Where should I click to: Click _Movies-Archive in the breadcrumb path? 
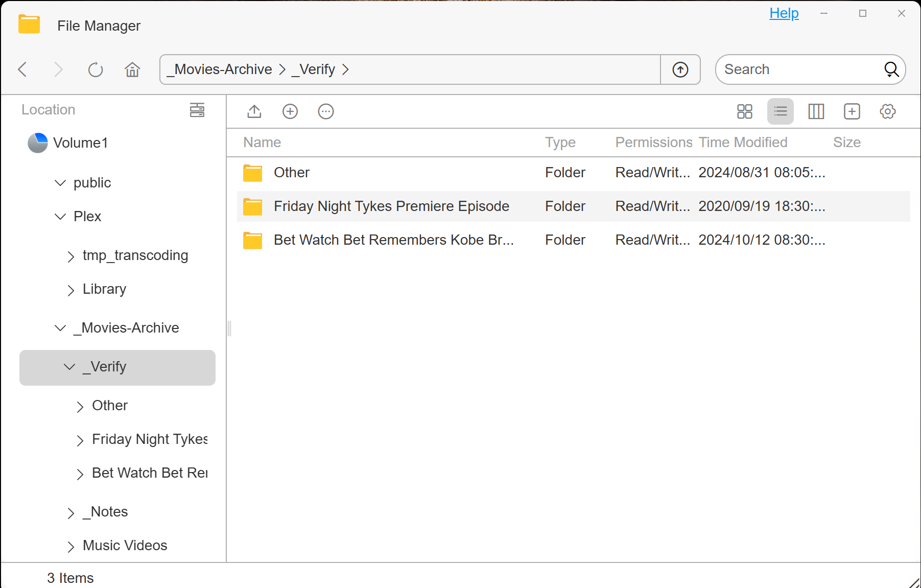tap(220, 69)
